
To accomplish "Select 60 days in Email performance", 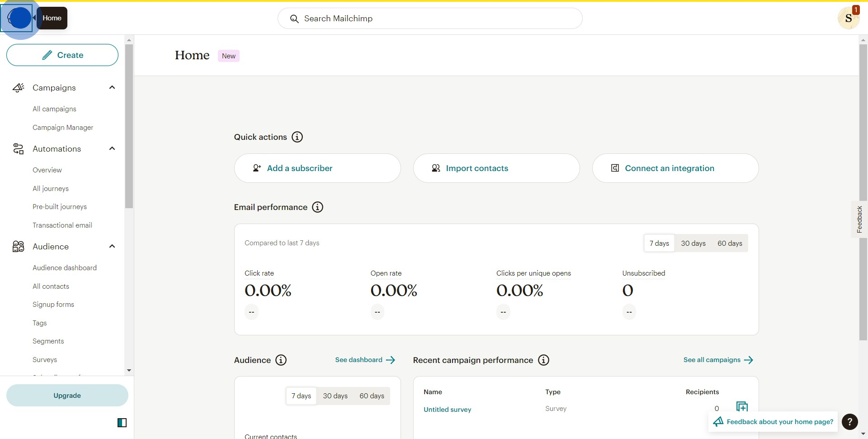I will pyautogui.click(x=730, y=243).
